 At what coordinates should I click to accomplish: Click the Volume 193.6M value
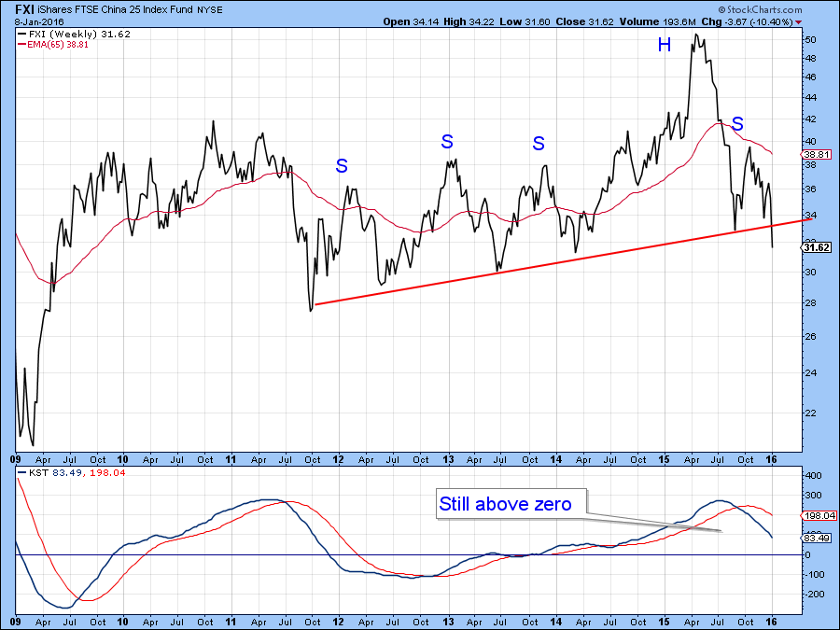point(657,22)
